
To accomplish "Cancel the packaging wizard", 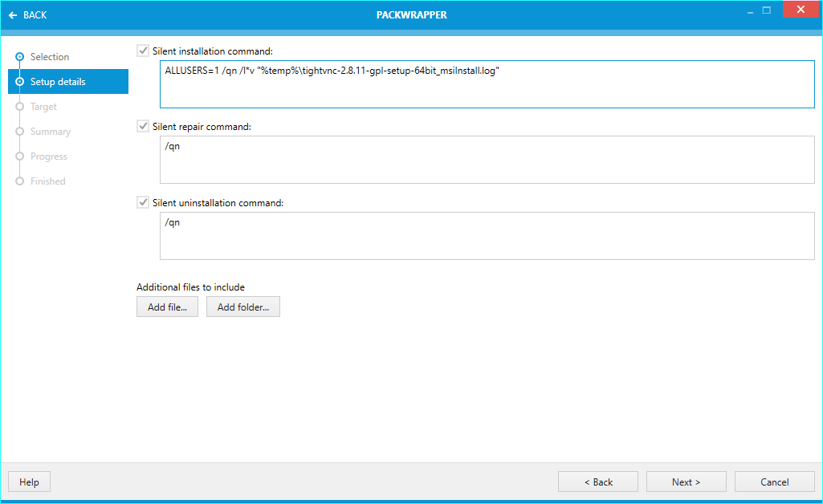I will click(x=775, y=482).
